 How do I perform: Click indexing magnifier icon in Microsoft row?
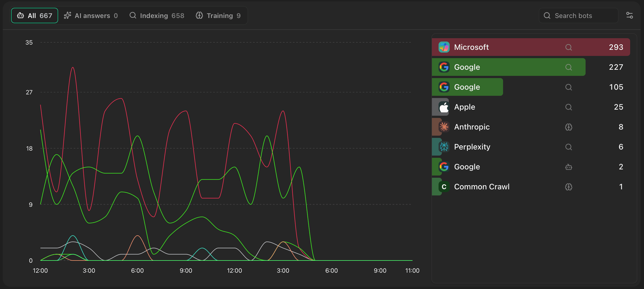click(x=569, y=47)
